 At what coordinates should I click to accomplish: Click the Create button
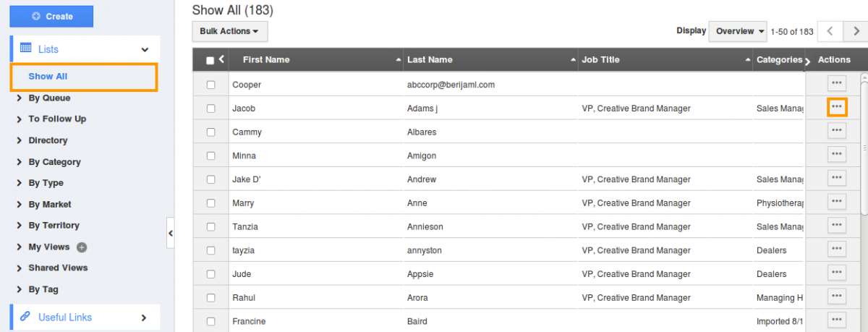coord(51,16)
